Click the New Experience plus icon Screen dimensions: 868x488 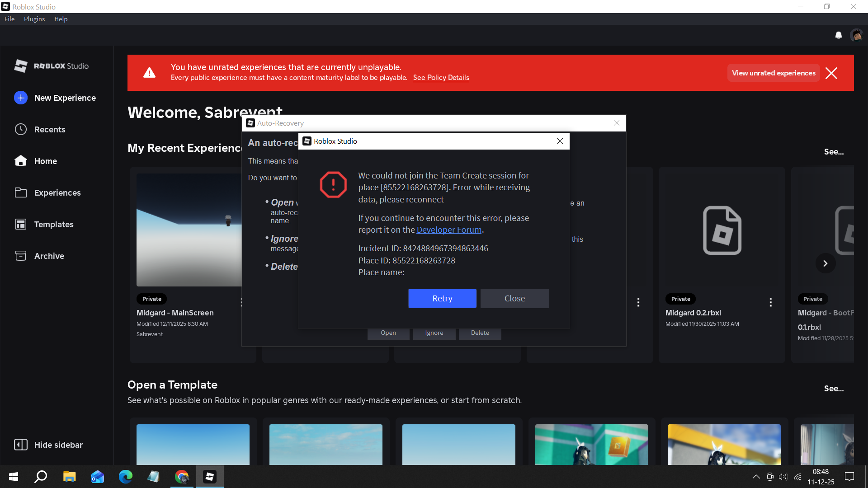(x=20, y=98)
